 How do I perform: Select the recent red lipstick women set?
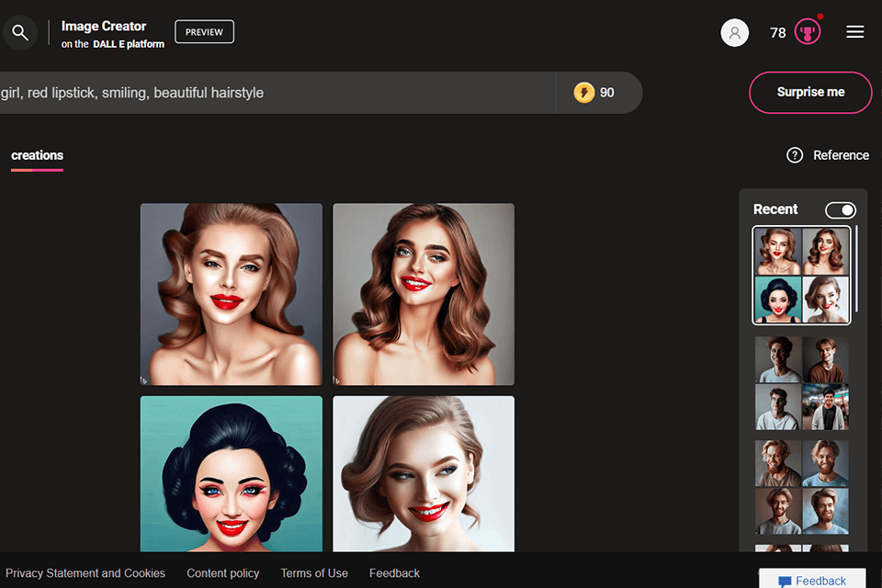[x=801, y=276]
